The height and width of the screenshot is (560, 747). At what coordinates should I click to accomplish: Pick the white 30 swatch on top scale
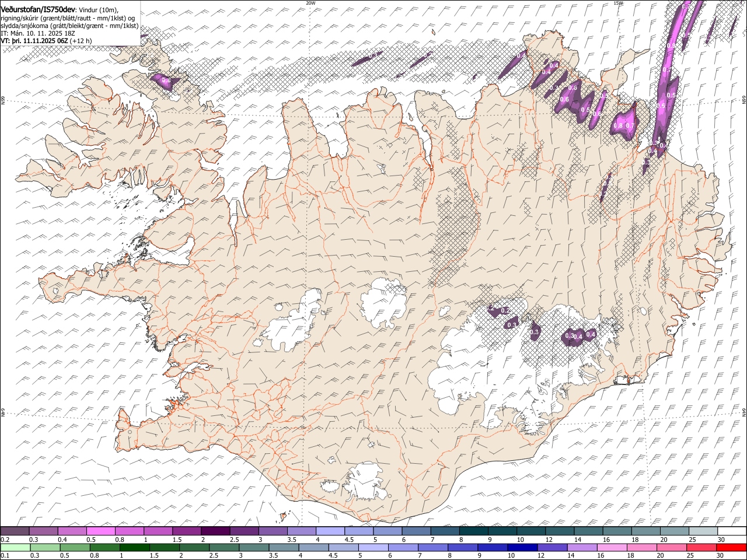coord(731,531)
